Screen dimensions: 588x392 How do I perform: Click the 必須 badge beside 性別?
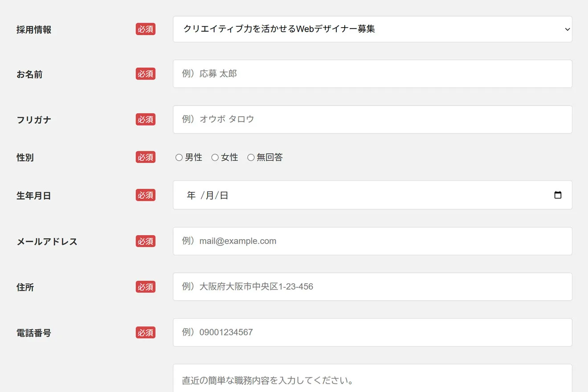pos(146,157)
